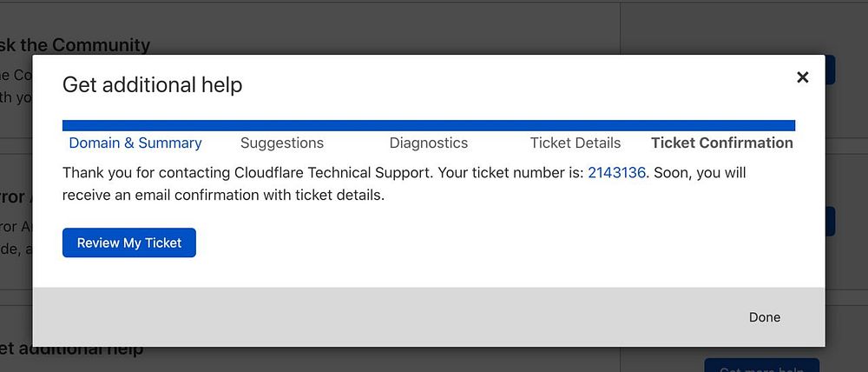Go to the Domain & Summary step

tap(135, 143)
